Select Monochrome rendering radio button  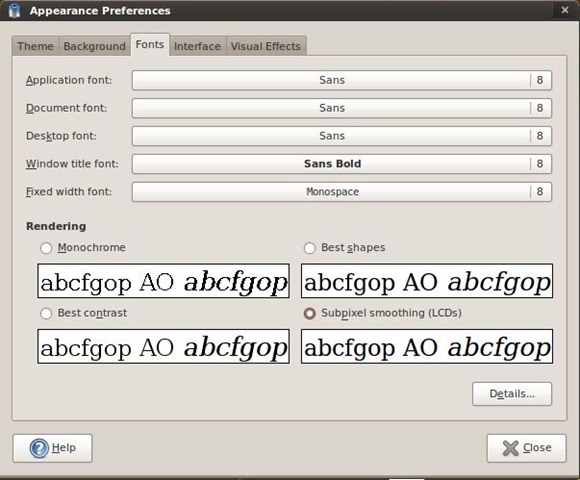click(46, 248)
